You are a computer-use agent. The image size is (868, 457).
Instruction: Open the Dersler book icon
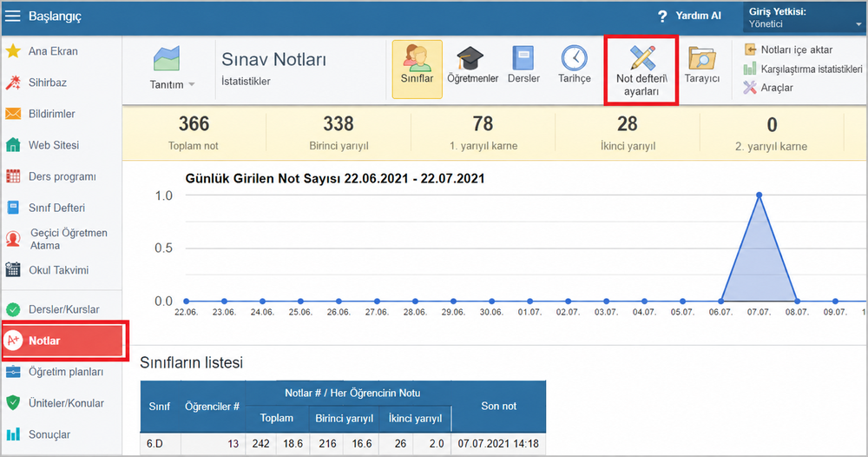click(x=523, y=65)
